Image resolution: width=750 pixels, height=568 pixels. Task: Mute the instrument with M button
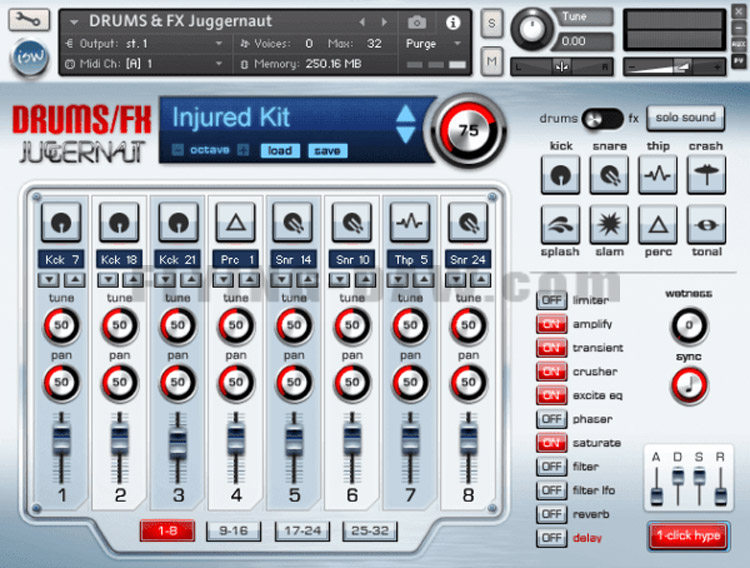tap(491, 61)
